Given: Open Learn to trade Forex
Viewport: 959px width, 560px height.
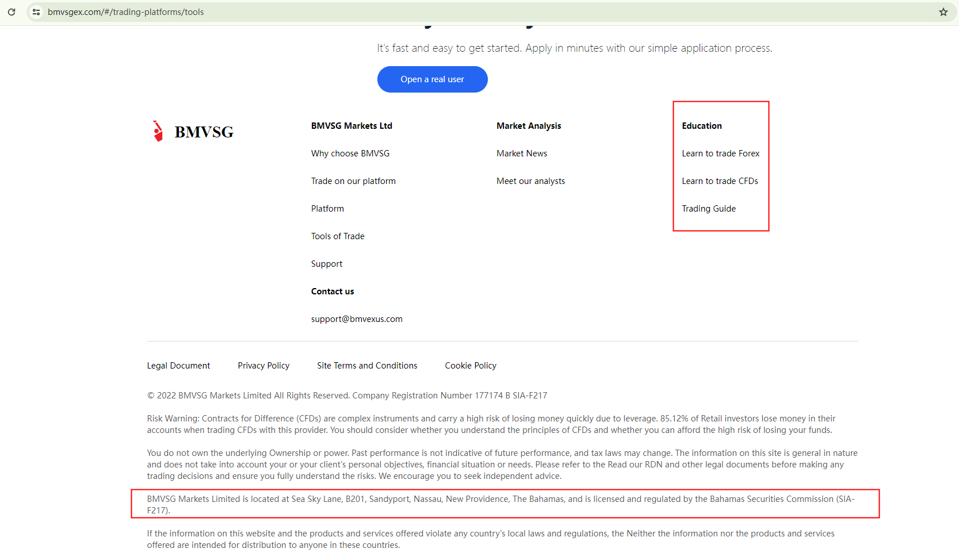Looking at the screenshot, I should tap(721, 154).
